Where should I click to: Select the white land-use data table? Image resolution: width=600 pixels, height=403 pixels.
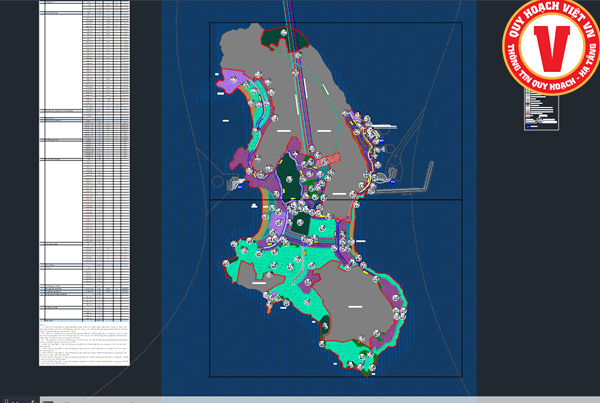85,161
